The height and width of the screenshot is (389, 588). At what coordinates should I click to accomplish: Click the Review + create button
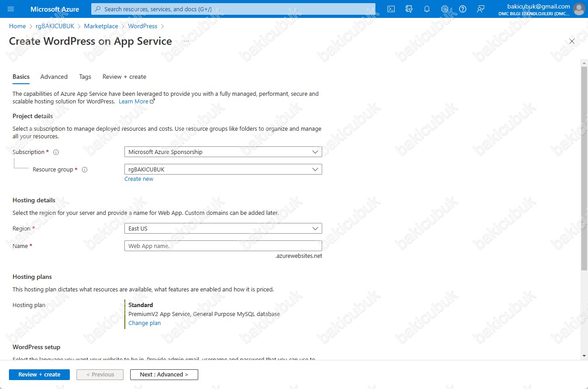click(39, 375)
